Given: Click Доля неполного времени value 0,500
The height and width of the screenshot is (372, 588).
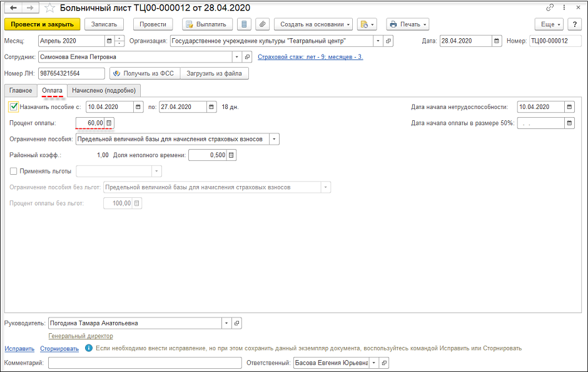Looking at the screenshot, I should 208,155.
